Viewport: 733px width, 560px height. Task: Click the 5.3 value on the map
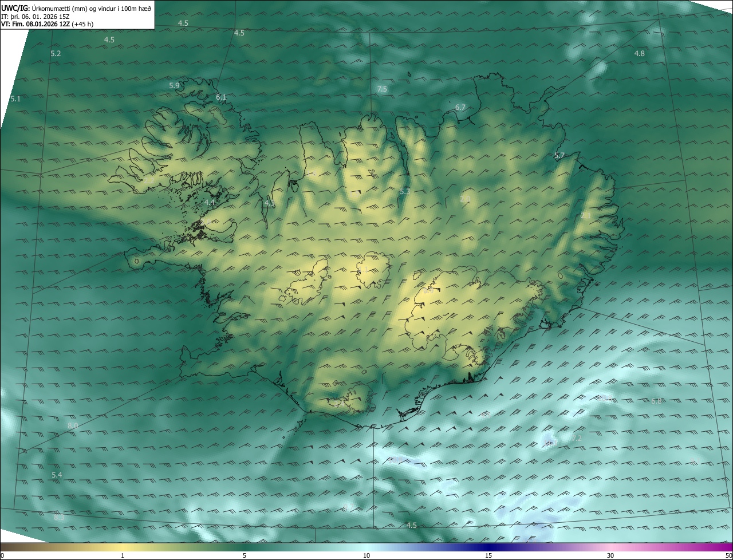[405, 191]
